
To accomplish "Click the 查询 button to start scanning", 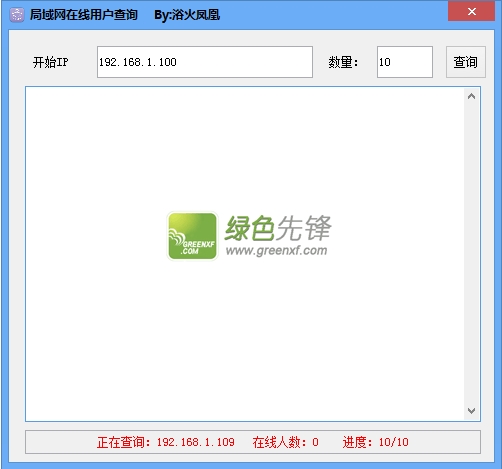I will 466,62.
